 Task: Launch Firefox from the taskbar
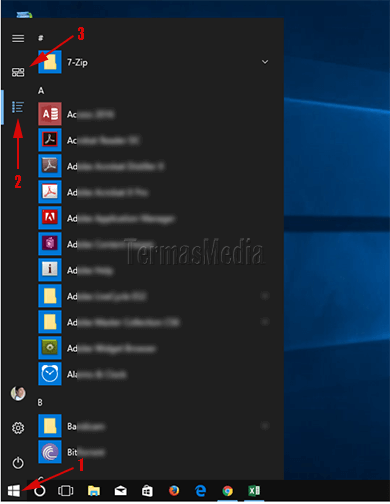(x=174, y=491)
